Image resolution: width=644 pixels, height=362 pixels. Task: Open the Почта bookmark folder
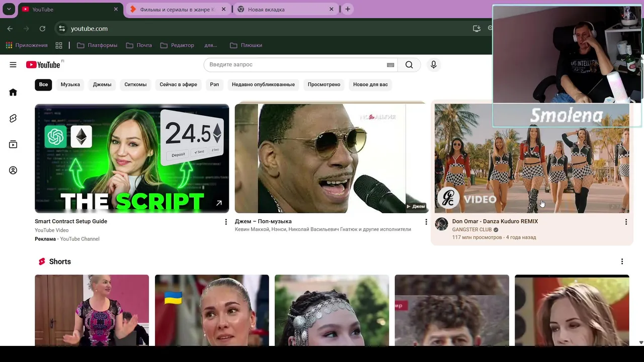pos(139,45)
